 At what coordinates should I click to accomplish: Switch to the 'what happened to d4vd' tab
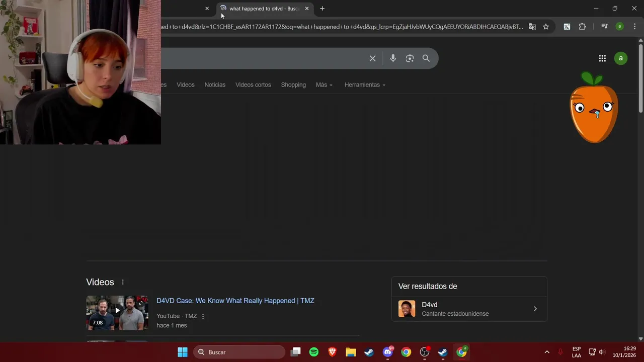(265, 9)
